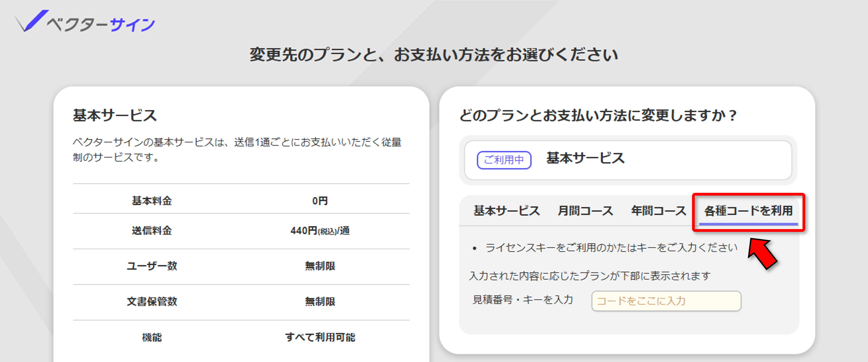Click the 440円(税込)/通 value
Screen dimensions: 868x362
(320, 231)
